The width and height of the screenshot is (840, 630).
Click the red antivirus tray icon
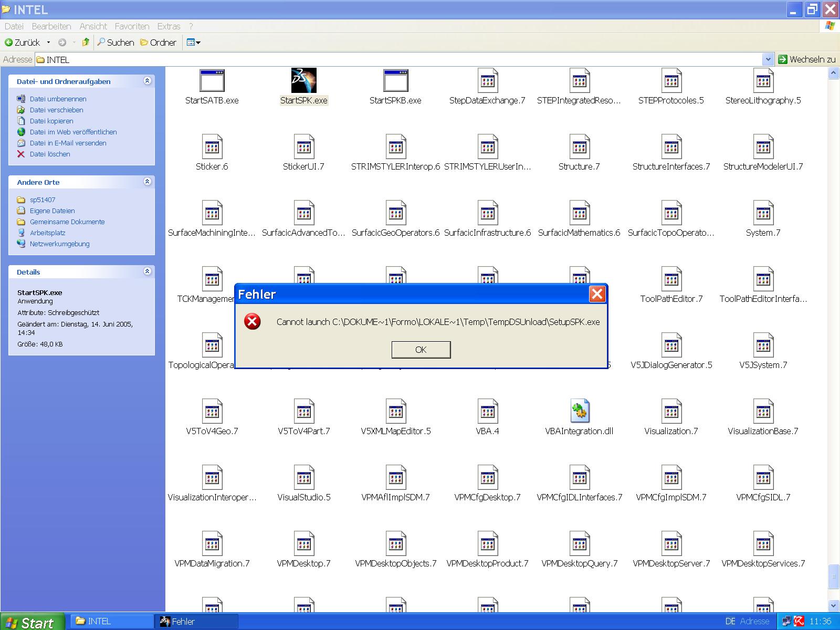click(799, 622)
